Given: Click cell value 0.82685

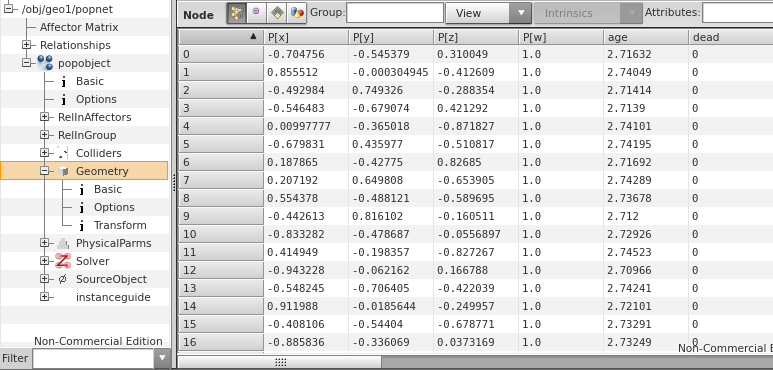Looking at the screenshot, I should (459, 162).
